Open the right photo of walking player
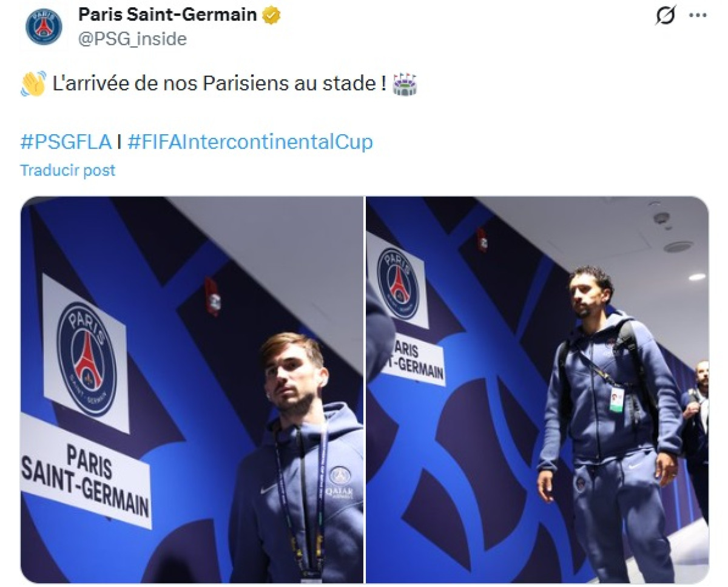Image resolution: width=728 pixels, height=587 pixels. click(537, 390)
